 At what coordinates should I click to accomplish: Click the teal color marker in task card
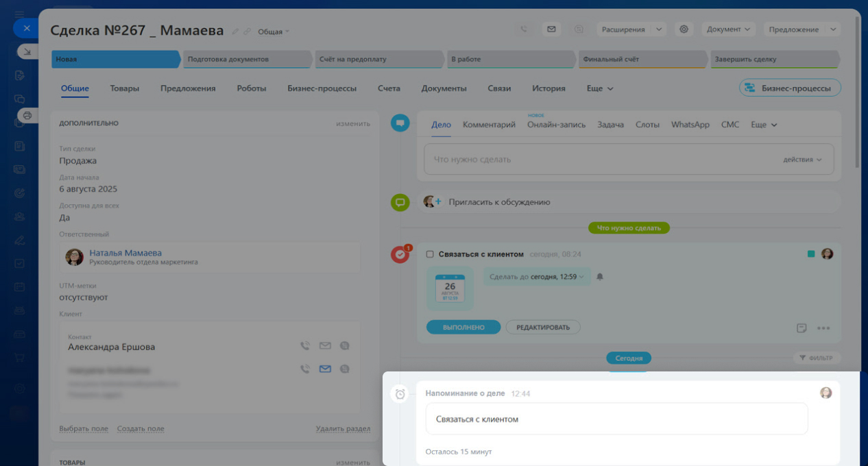point(811,254)
